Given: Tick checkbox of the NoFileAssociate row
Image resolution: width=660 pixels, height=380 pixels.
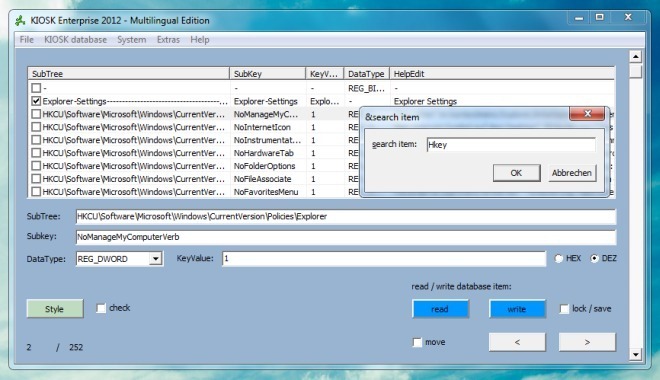Looking at the screenshot, I should [x=36, y=178].
